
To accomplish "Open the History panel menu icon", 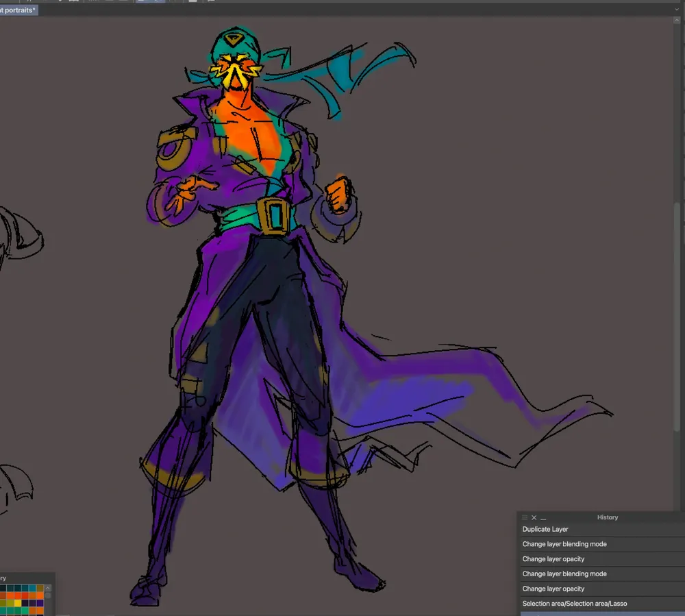I will tap(525, 517).
